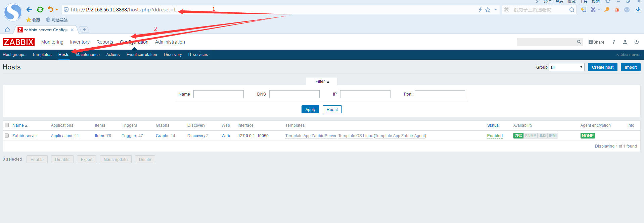Click the ZABBIX logo

(18, 42)
